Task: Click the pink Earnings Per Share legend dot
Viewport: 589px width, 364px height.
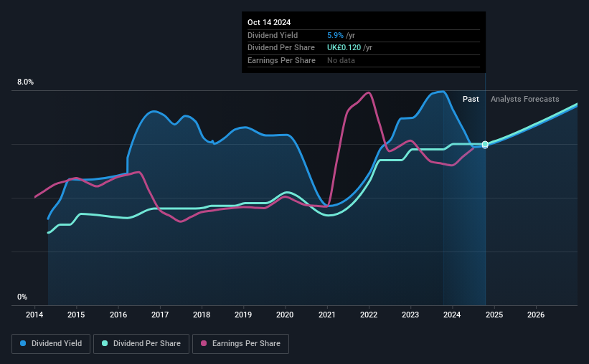Action: tap(204, 343)
